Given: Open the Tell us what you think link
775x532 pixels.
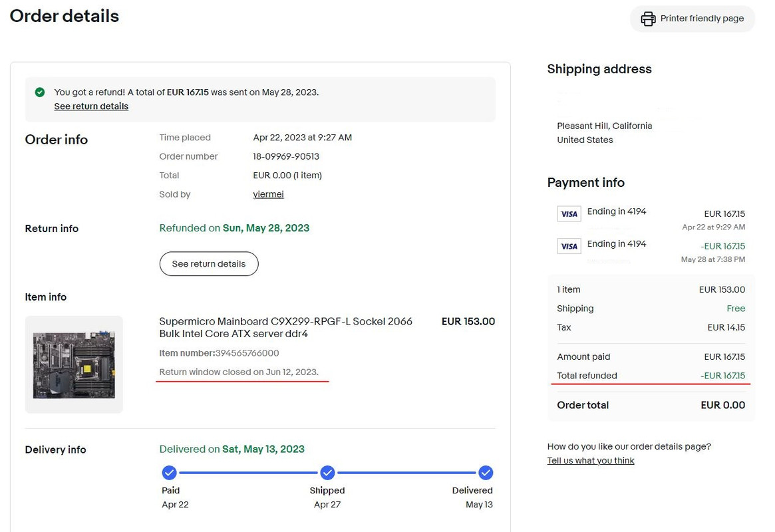Looking at the screenshot, I should (x=591, y=461).
